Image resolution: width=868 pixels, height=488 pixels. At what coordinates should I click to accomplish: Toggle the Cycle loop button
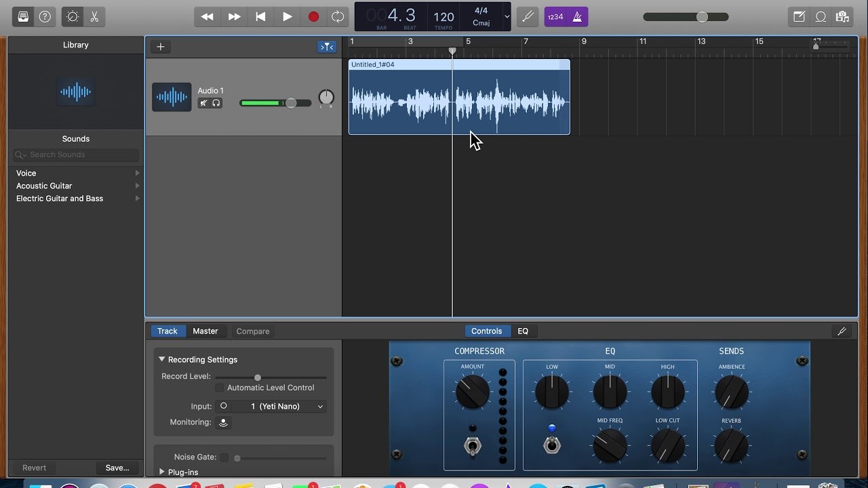click(x=337, y=17)
